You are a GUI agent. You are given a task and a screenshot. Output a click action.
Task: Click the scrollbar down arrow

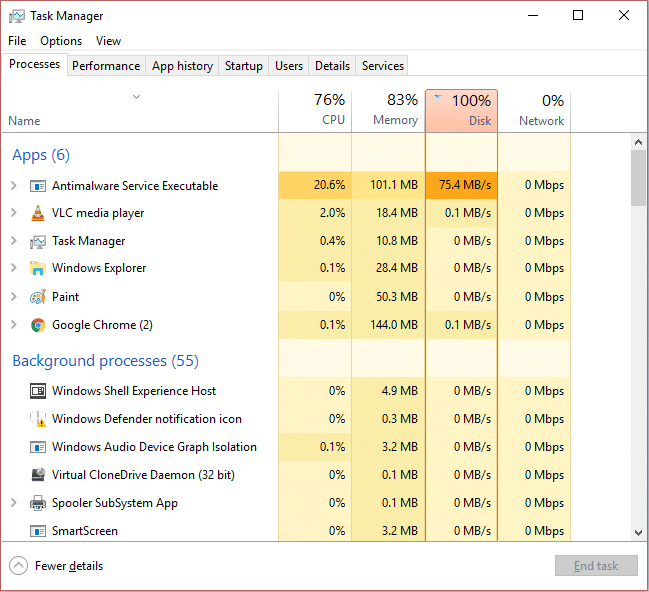(x=638, y=532)
